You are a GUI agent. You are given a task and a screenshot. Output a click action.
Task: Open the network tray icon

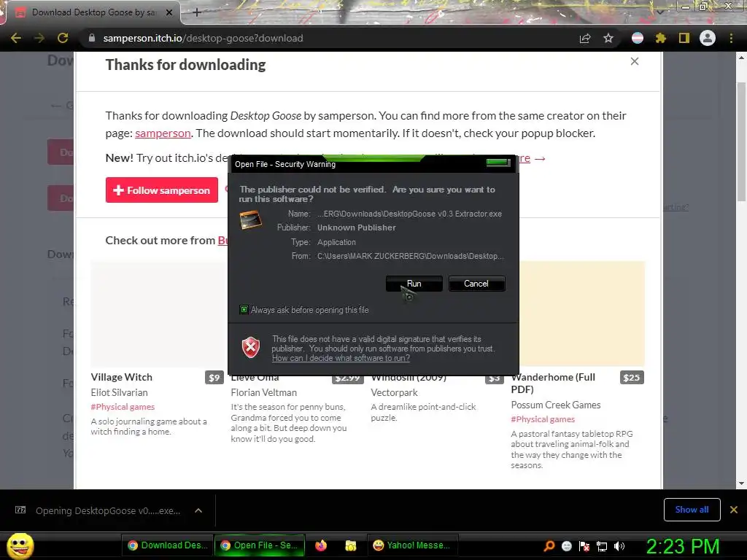click(x=602, y=546)
